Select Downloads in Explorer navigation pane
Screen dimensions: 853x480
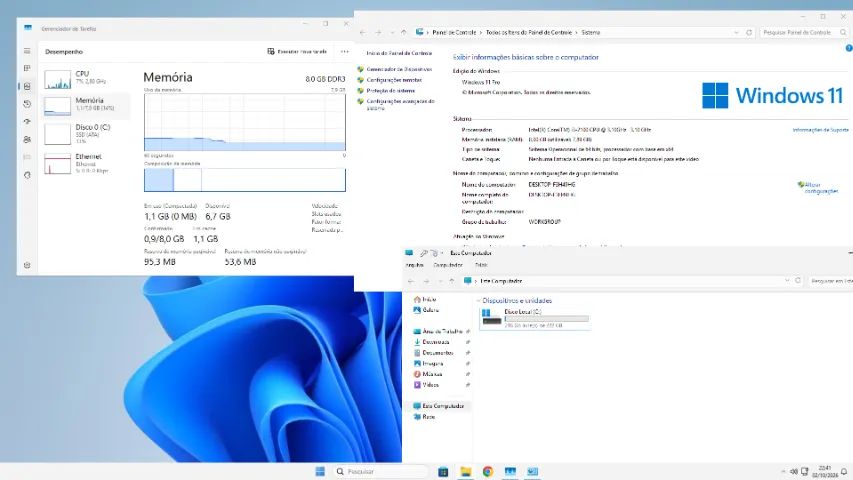[431, 342]
